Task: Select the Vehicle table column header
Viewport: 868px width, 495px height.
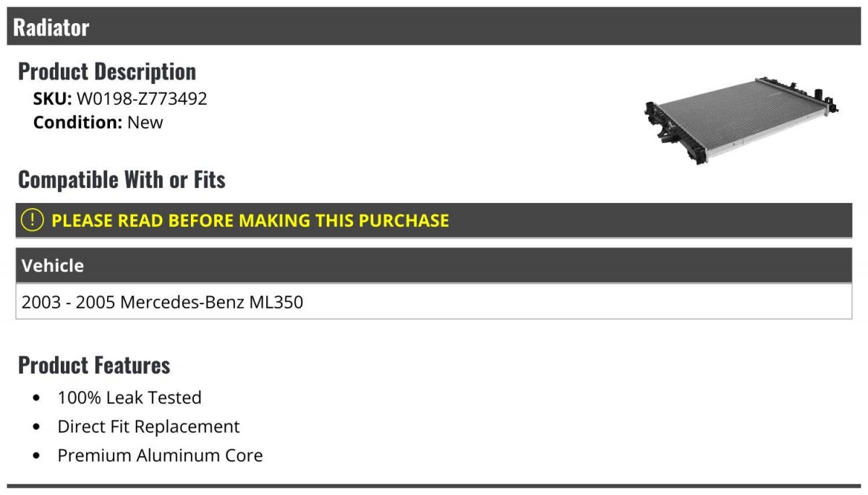Action: click(434, 265)
